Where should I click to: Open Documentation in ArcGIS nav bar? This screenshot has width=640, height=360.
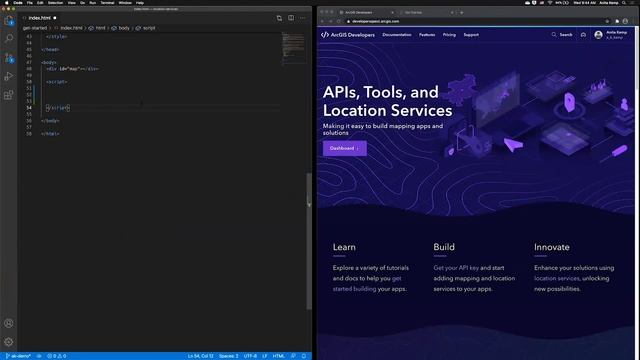pos(397,35)
